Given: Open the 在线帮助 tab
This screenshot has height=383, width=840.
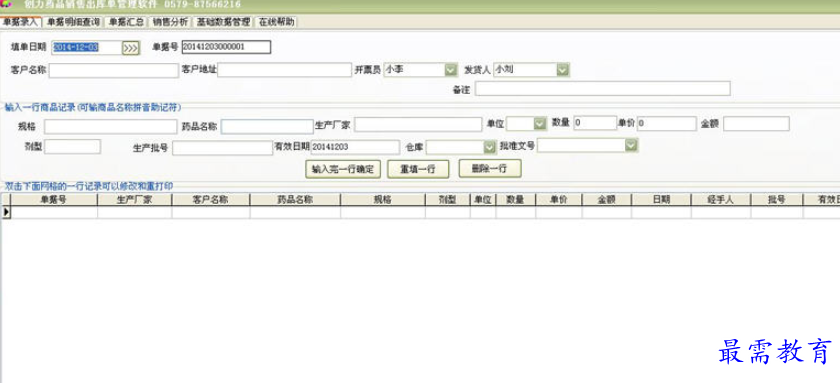Looking at the screenshot, I should coord(276,22).
